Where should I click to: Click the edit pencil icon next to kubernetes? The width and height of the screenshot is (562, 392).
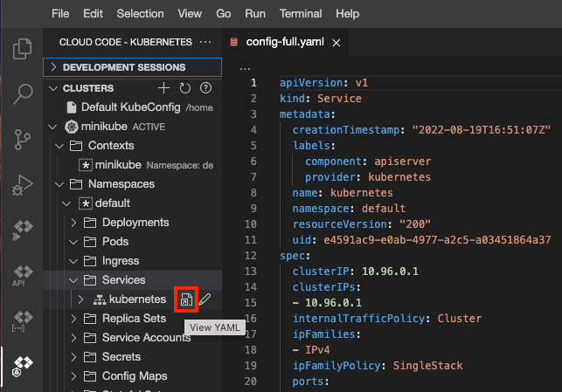coord(205,299)
